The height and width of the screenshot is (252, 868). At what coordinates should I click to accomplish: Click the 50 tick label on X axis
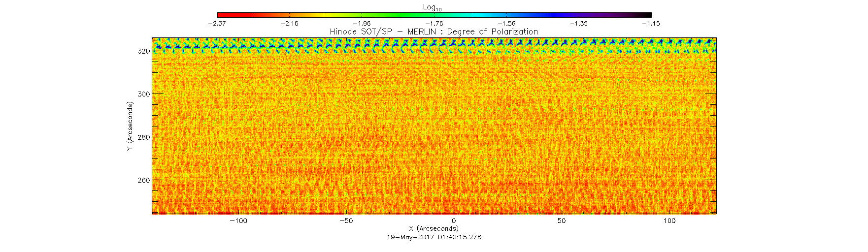(562, 220)
